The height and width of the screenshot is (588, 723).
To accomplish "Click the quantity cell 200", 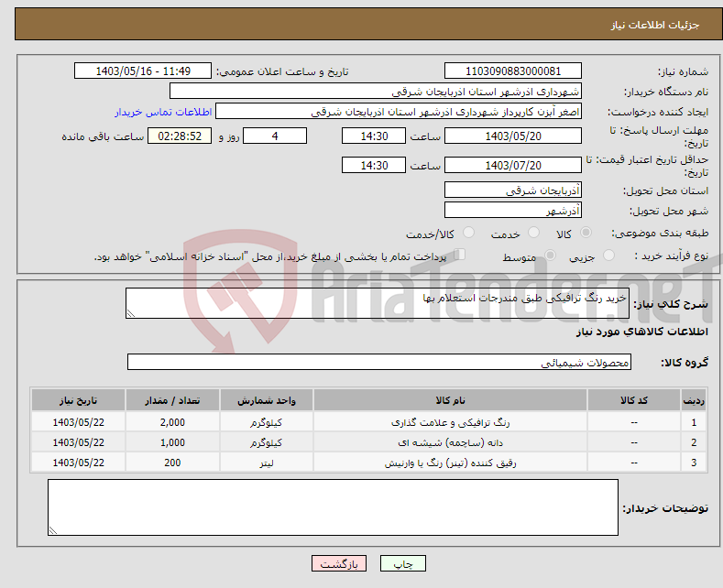I will (172, 463).
